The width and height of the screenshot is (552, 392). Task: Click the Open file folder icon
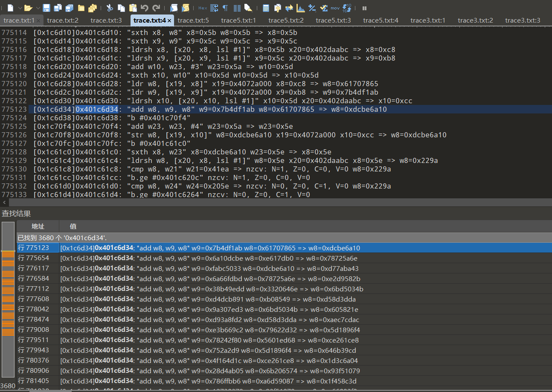click(28, 8)
